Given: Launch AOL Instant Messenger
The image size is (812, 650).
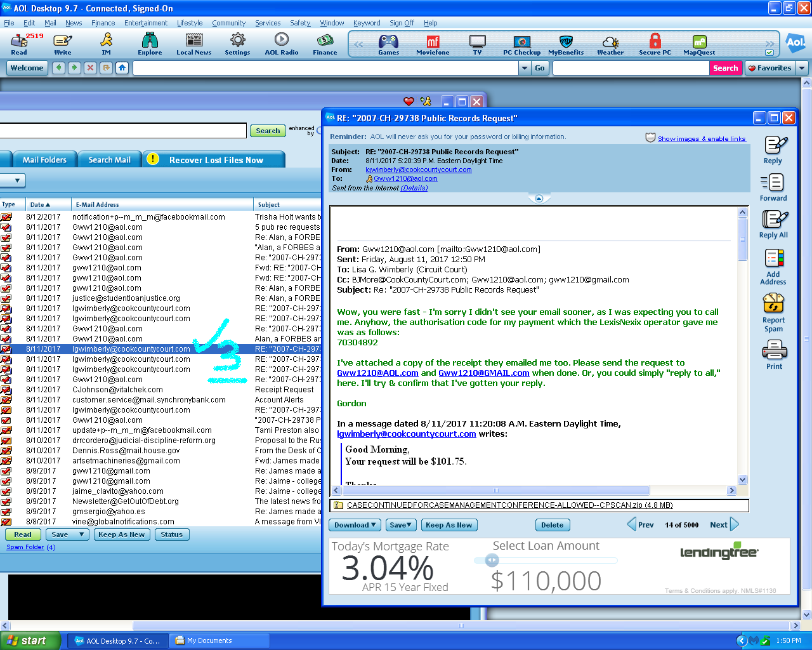Looking at the screenshot, I should tap(106, 43).
